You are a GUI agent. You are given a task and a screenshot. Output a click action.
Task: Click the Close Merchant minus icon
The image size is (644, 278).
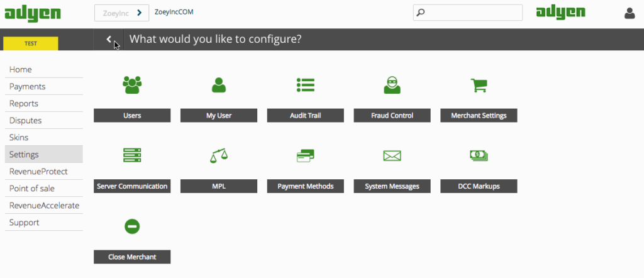pyautogui.click(x=132, y=226)
